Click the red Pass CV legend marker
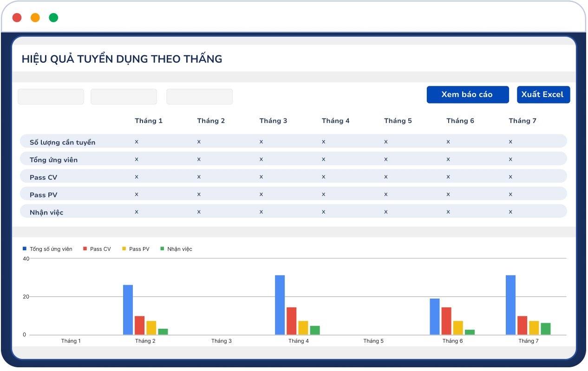Screen dimensions: 588x371 point(85,249)
